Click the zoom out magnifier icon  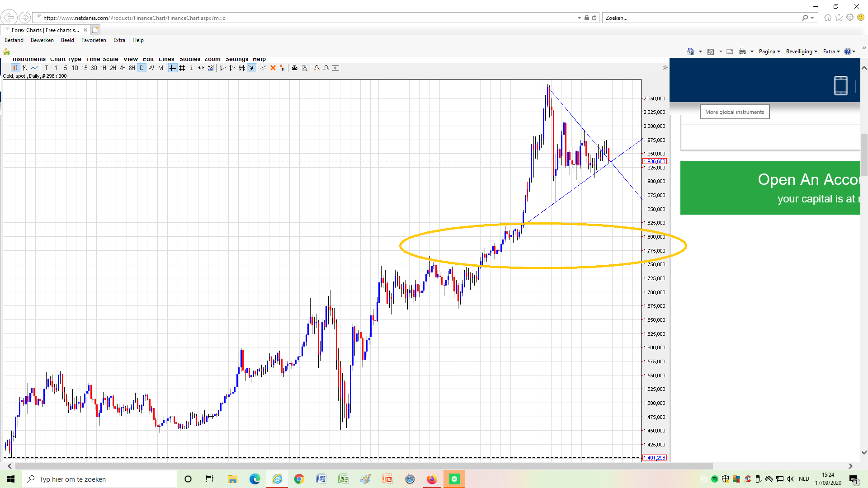click(x=326, y=68)
